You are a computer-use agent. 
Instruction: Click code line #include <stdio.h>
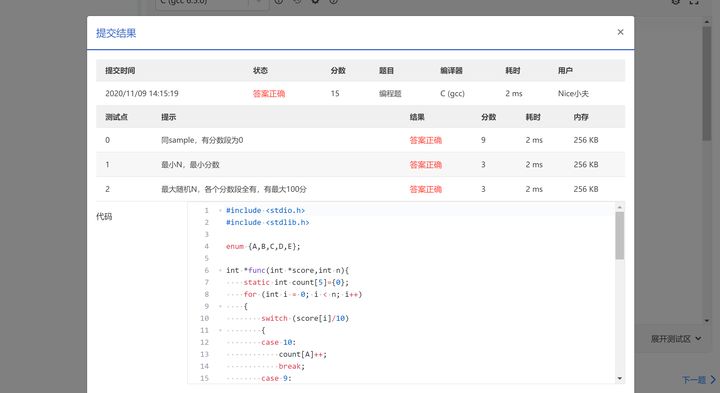click(x=265, y=210)
